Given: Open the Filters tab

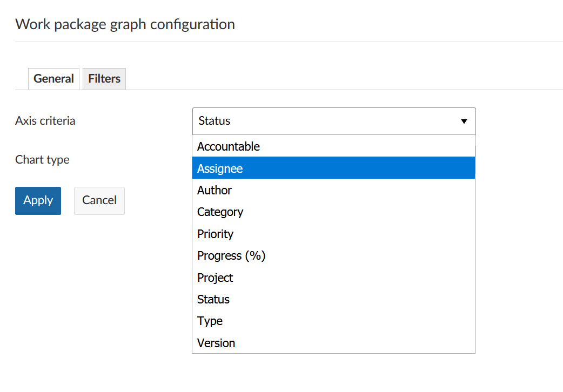Looking at the screenshot, I should [104, 79].
